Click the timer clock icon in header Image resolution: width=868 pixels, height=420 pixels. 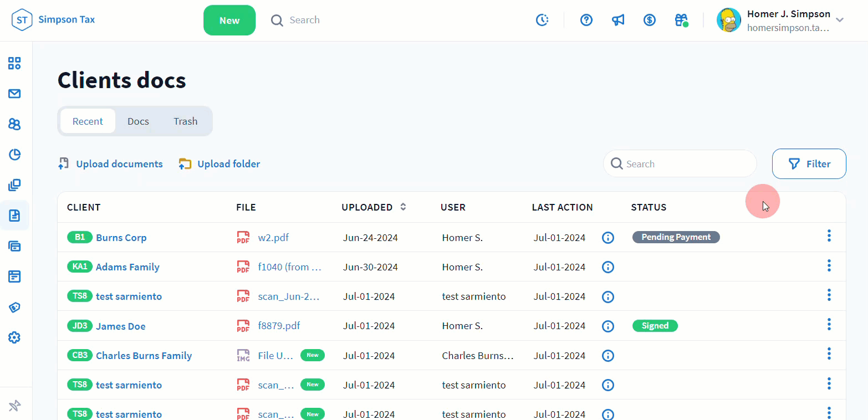(542, 20)
